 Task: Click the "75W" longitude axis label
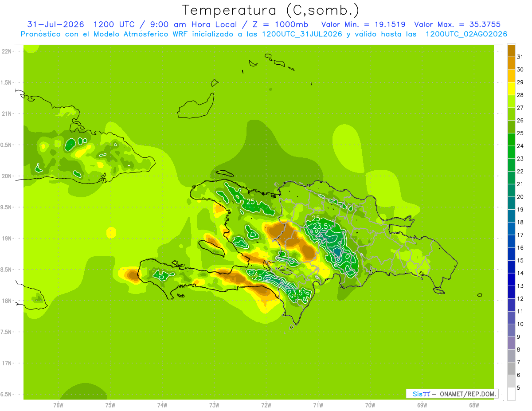pos(110,405)
